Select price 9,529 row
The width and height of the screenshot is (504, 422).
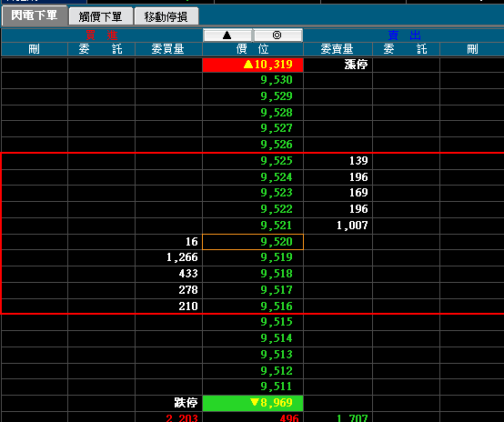coord(253,96)
